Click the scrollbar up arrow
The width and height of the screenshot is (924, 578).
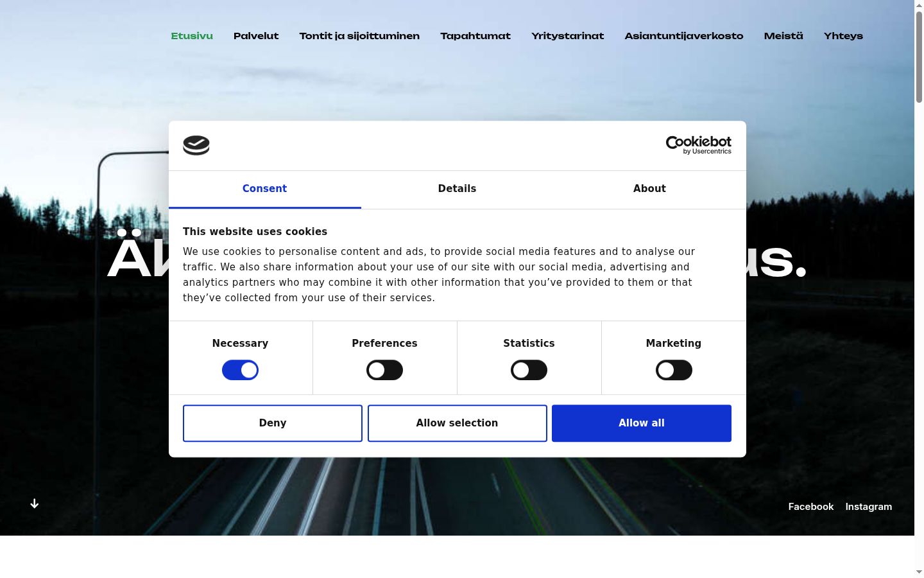[x=919, y=5]
